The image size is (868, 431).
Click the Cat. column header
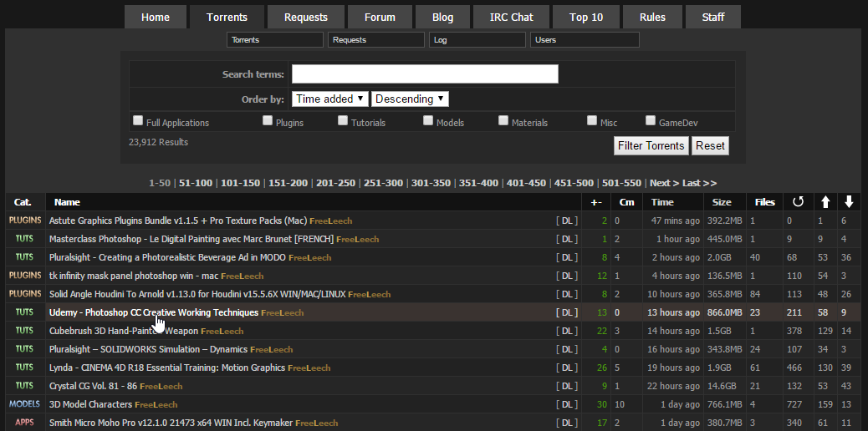(x=23, y=202)
